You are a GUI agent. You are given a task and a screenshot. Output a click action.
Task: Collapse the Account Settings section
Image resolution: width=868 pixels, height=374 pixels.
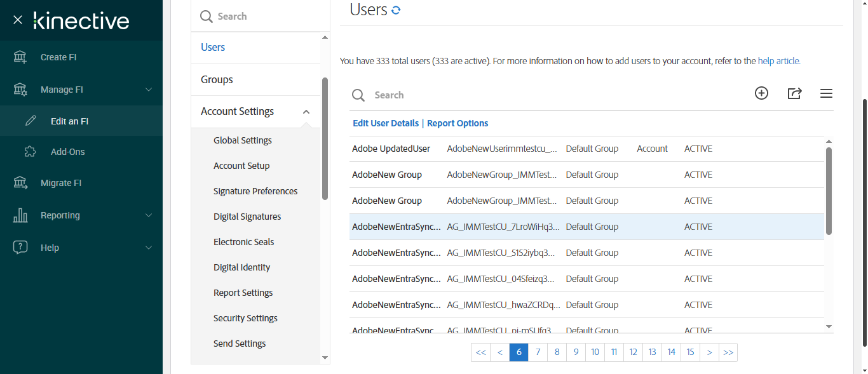[x=306, y=112]
